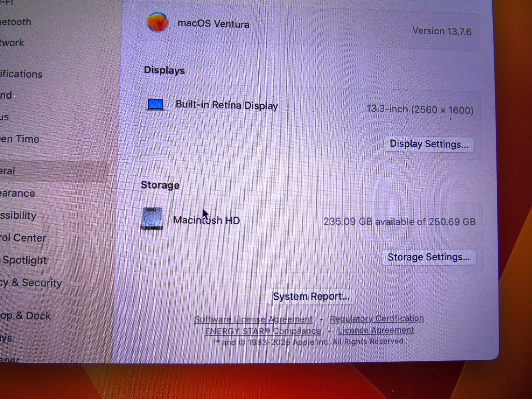Select Network in the sidebar
532x399 pixels.
[x=12, y=43]
